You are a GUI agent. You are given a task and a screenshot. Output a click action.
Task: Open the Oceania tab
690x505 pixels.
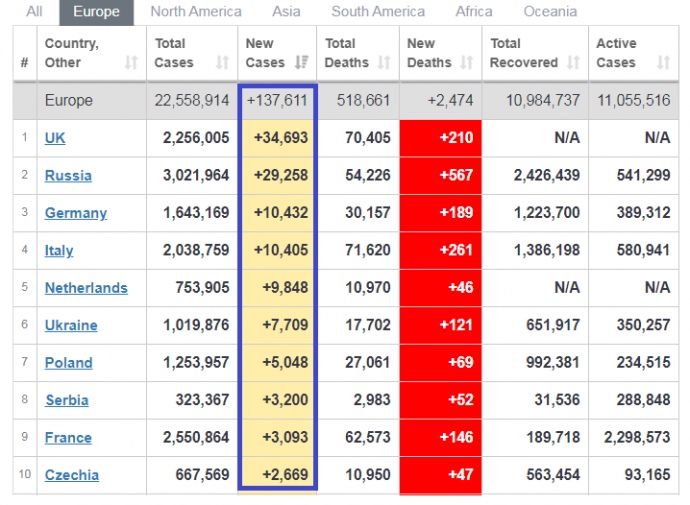tap(550, 12)
